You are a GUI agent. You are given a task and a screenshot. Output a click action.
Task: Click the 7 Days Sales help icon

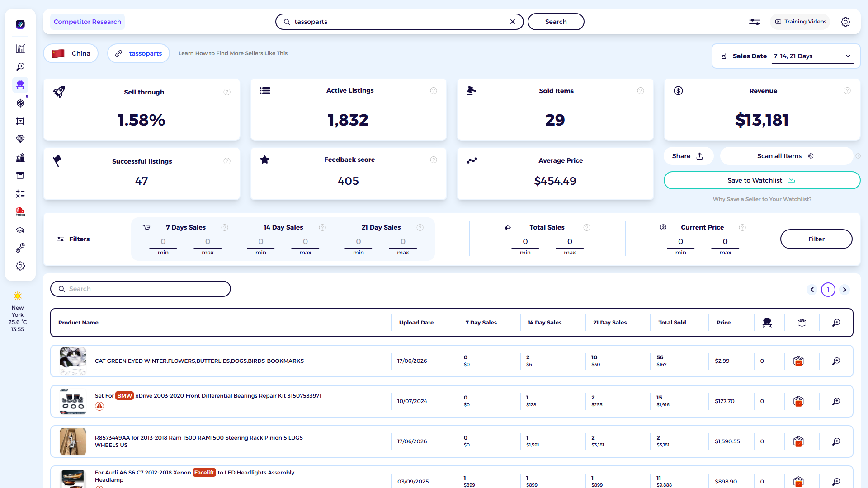point(225,228)
